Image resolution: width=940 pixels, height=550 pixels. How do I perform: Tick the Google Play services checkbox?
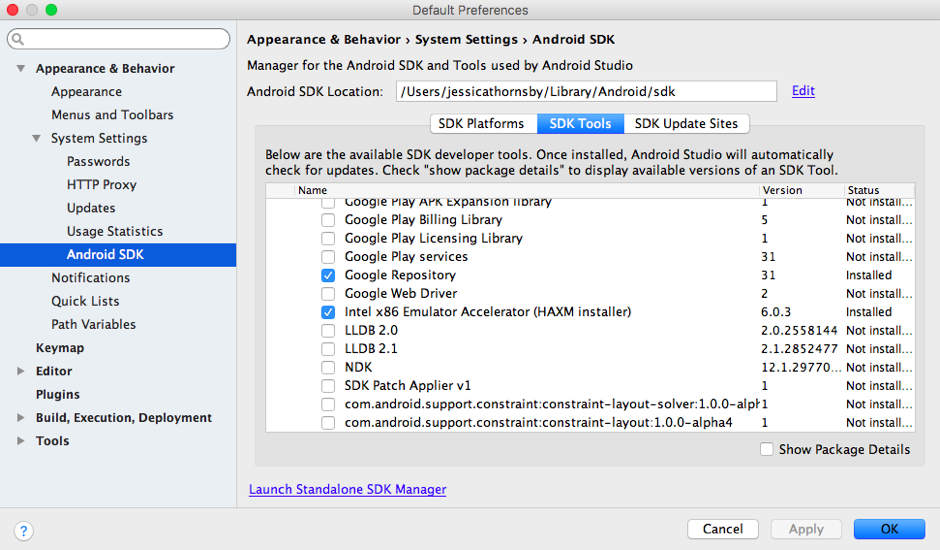328,257
